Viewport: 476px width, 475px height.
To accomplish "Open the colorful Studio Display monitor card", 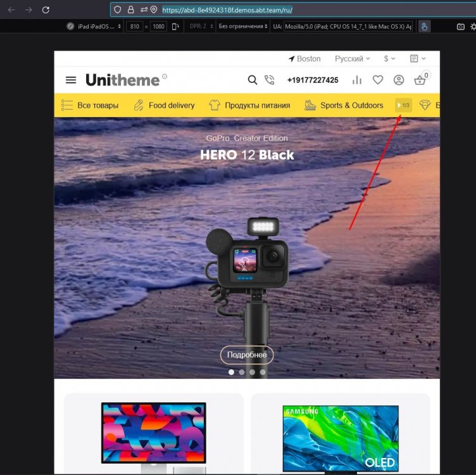I will coord(154,434).
